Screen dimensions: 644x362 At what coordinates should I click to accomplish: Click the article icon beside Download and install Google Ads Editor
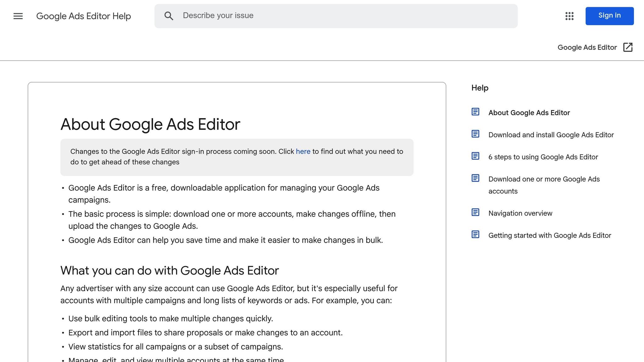475,134
